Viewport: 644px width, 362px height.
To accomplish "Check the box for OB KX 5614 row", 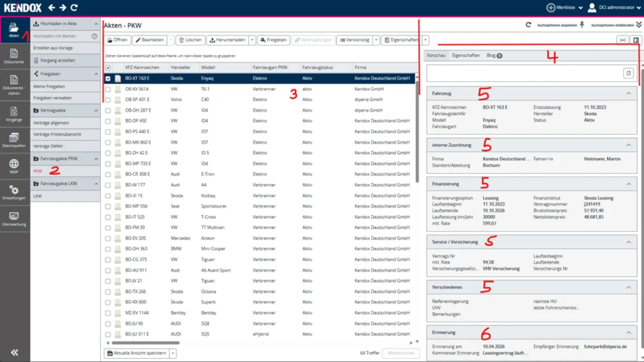I will click(x=108, y=89).
